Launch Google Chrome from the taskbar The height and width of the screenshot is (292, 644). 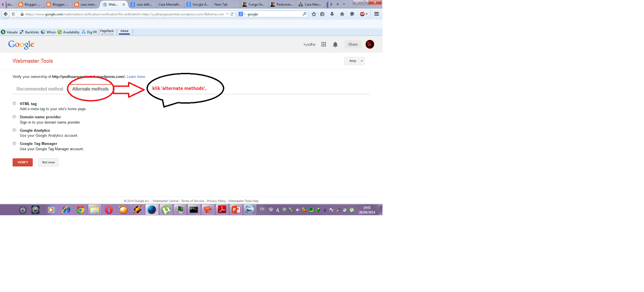80,210
